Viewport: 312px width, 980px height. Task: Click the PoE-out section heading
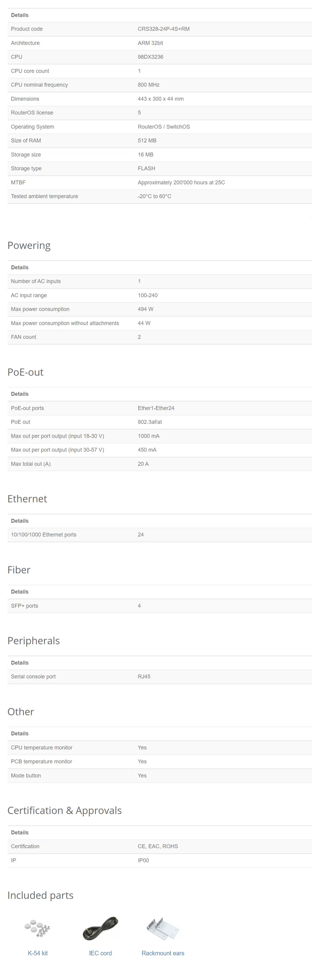click(25, 372)
